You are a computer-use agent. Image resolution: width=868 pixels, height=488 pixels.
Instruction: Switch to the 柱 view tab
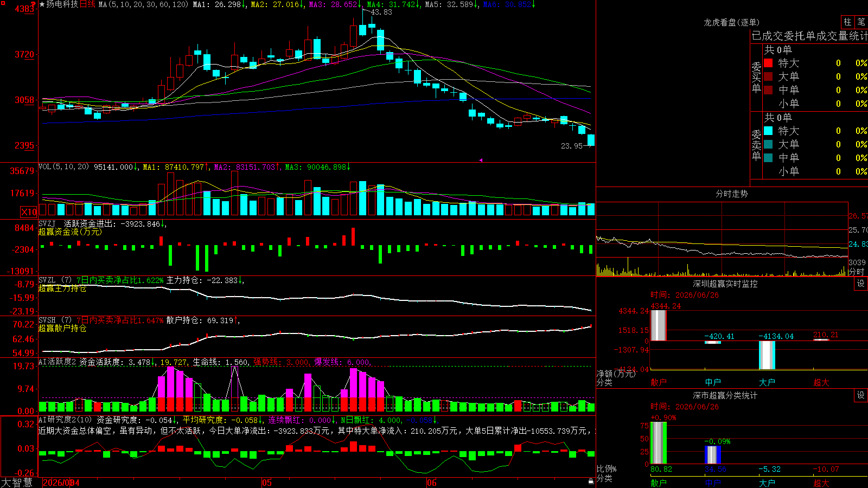click(847, 22)
